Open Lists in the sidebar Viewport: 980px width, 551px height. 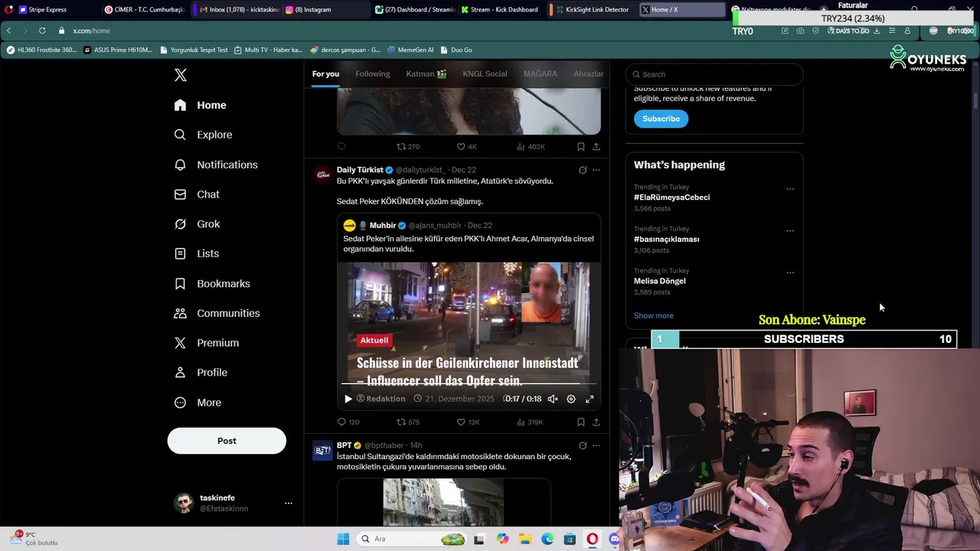197,253
